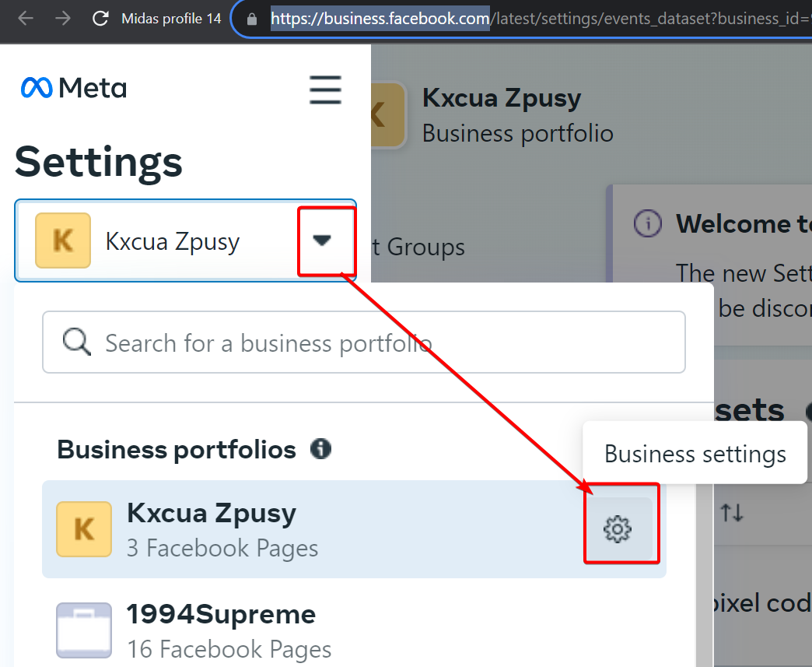Click the browser back arrow
The image size is (812, 667).
pos(26,19)
